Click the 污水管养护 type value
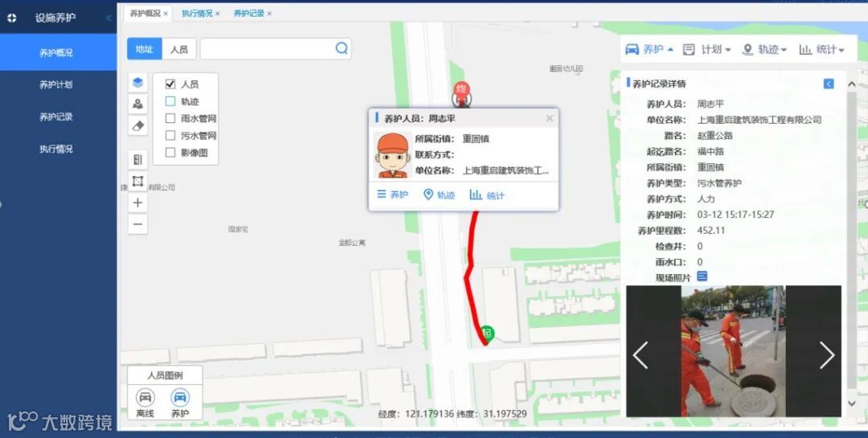This screenshot has height=438, width=868. coord(719,182)
